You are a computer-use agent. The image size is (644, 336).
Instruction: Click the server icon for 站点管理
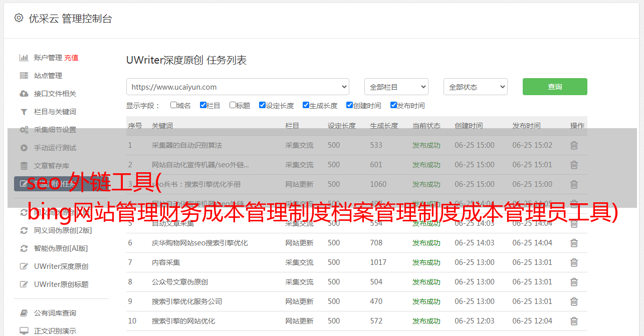point(24,76)
